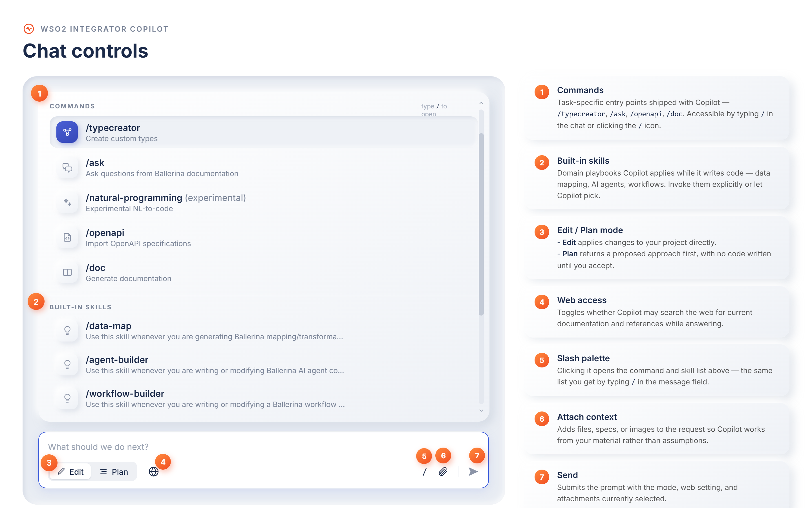Click the 'Built-in skills' legend title

(x=583, y=161)
